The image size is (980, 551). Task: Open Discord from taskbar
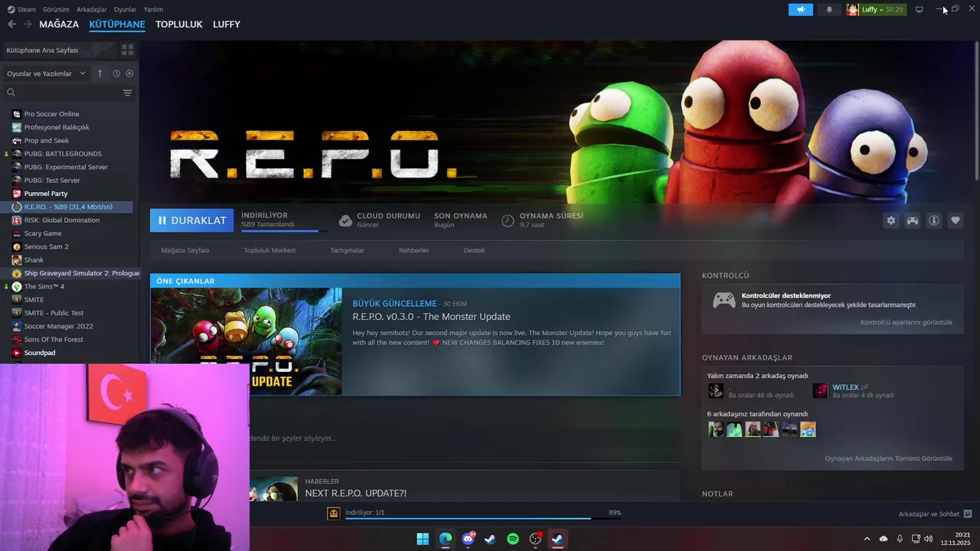pos(468,539)
